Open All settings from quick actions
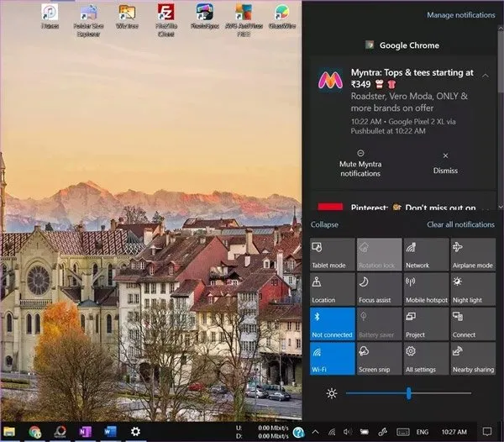 [x=426, y=358]
